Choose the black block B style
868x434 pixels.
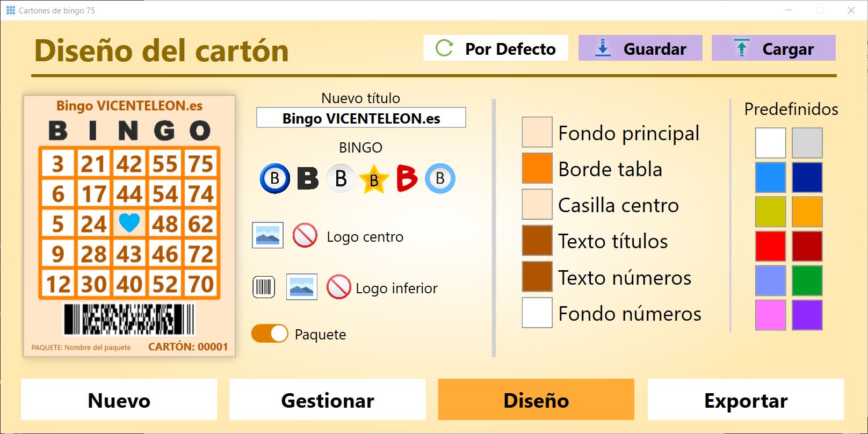[308, 178]
